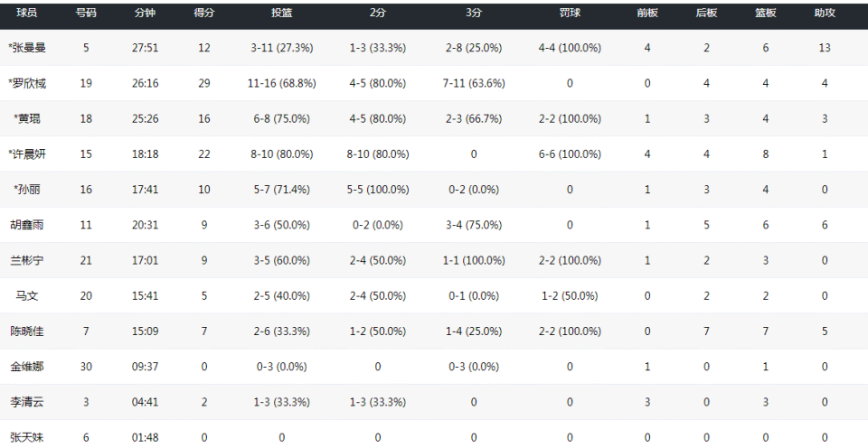Click player name 陈晓佳
Screen dimensions: 868x448
pyautogui.click(x=26, y=331)
